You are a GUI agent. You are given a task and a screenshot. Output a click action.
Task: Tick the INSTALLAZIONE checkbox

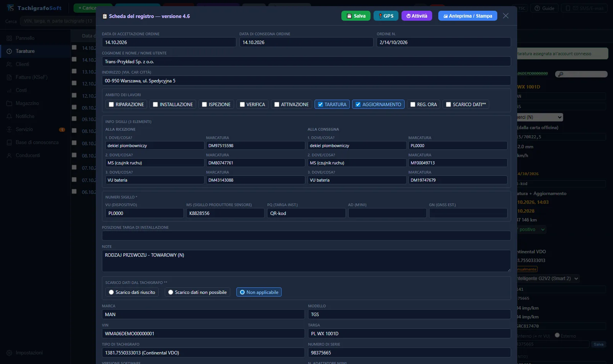tap(156, 105)
